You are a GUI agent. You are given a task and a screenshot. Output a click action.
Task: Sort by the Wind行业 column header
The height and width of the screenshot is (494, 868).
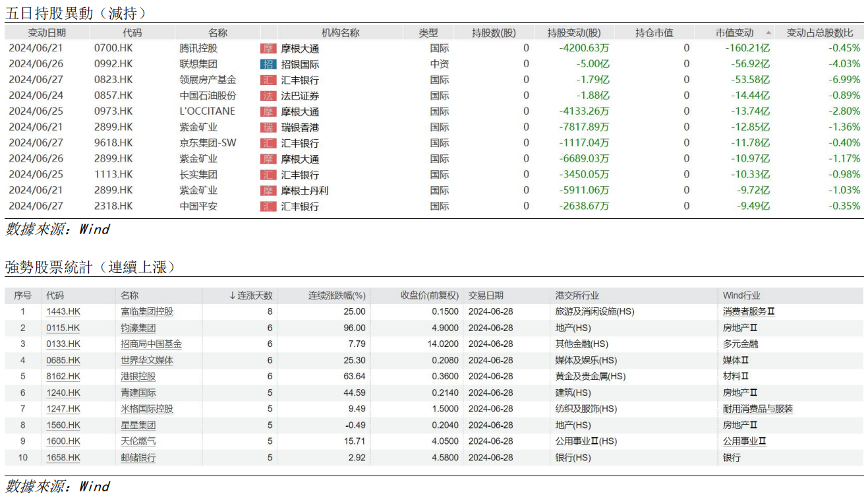(741, 295)
